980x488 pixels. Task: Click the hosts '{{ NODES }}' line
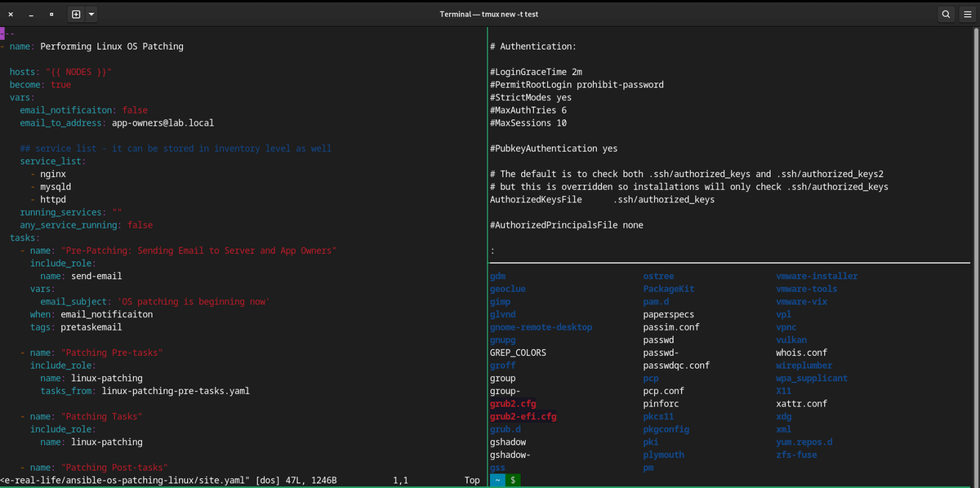point(60,72)
